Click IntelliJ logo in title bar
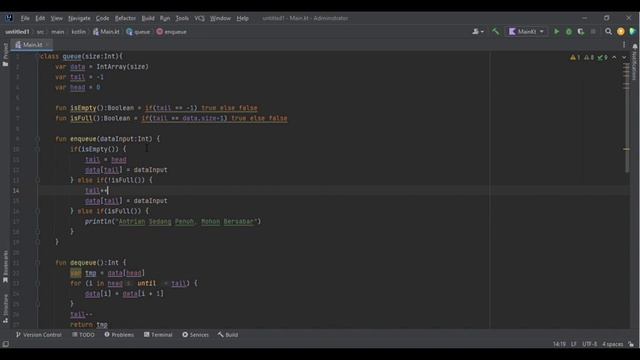The height and width of the screenshot is (360, 640). tap(9, 18)
